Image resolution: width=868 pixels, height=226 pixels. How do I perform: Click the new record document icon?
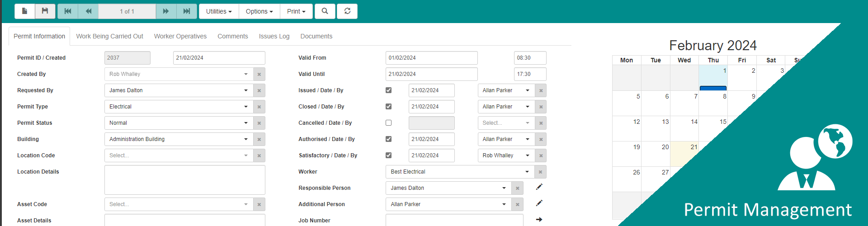coord(25,11)
